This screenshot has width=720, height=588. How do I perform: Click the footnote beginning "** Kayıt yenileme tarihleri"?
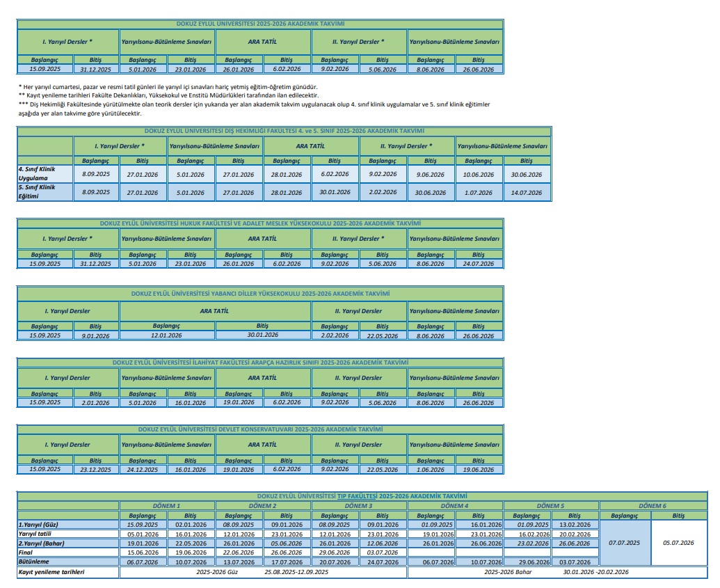(x=168, y=95)
